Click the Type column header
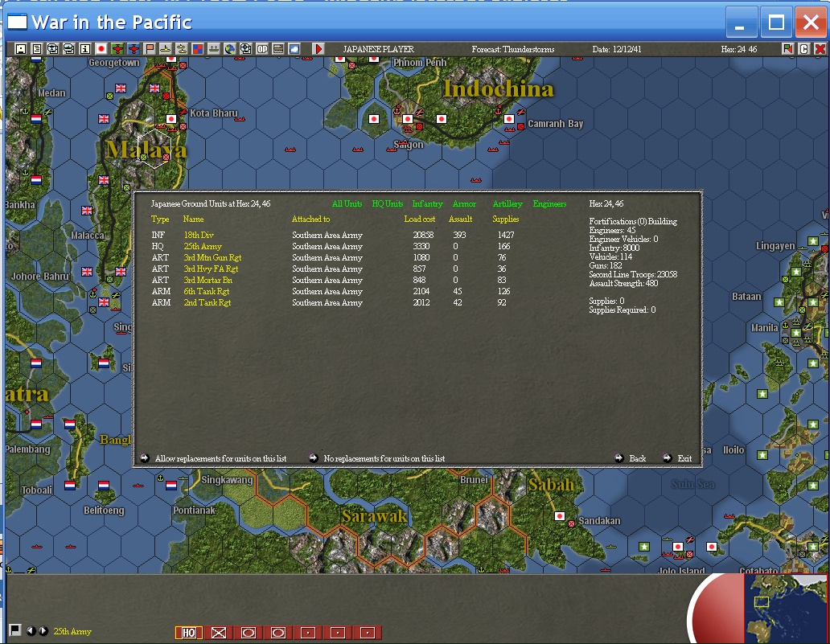The width and height of the screenshot is (830, 644). [160, 219]
